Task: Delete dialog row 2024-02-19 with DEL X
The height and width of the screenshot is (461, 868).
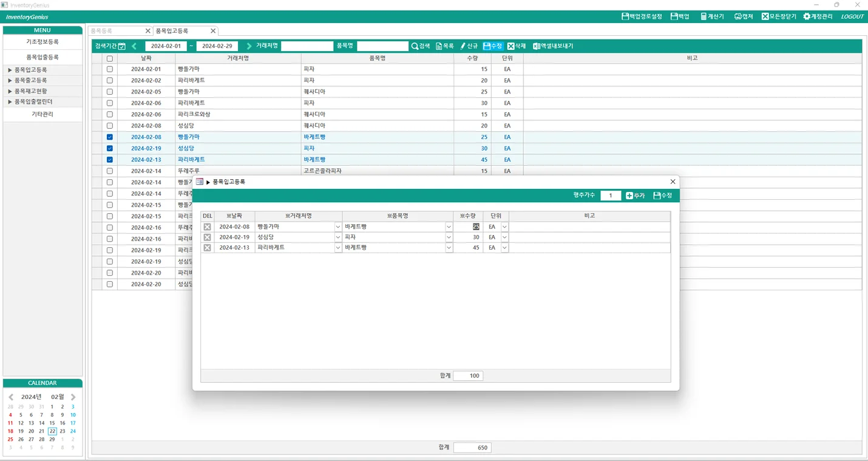Action: 207,237
